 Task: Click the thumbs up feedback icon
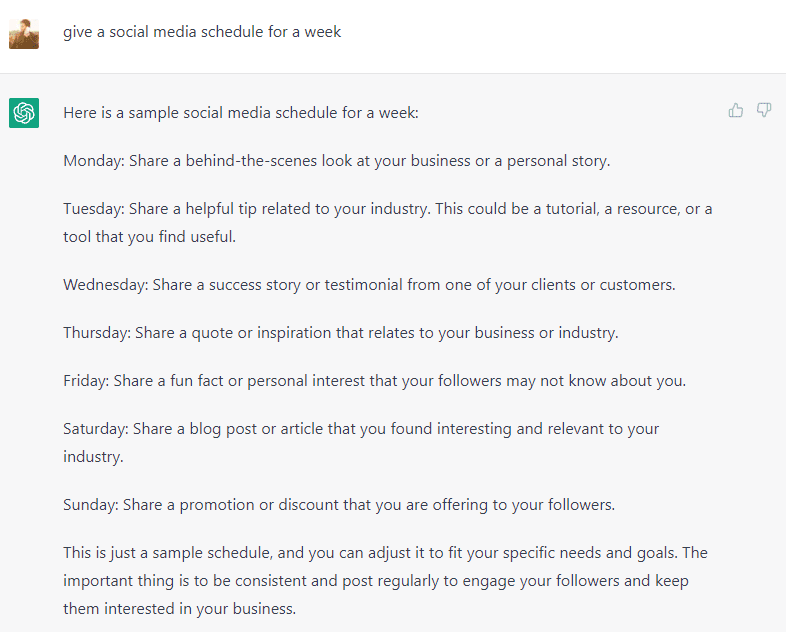[736, 110]
